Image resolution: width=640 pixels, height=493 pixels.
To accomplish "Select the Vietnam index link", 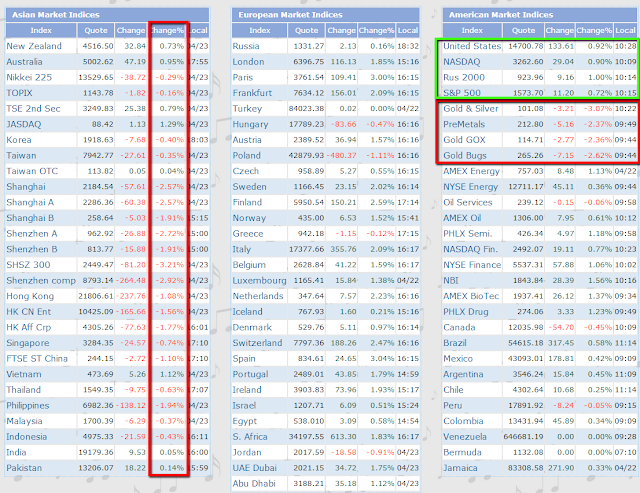I will 24,374.
